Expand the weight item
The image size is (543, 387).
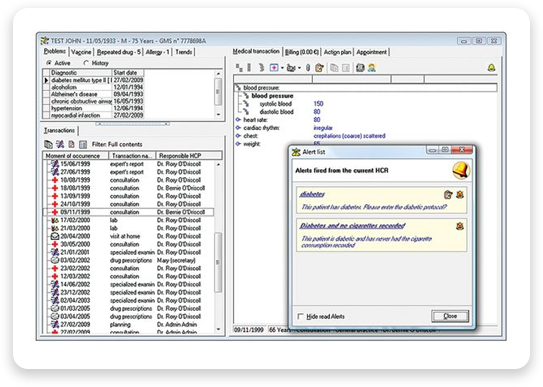(238, 144)
